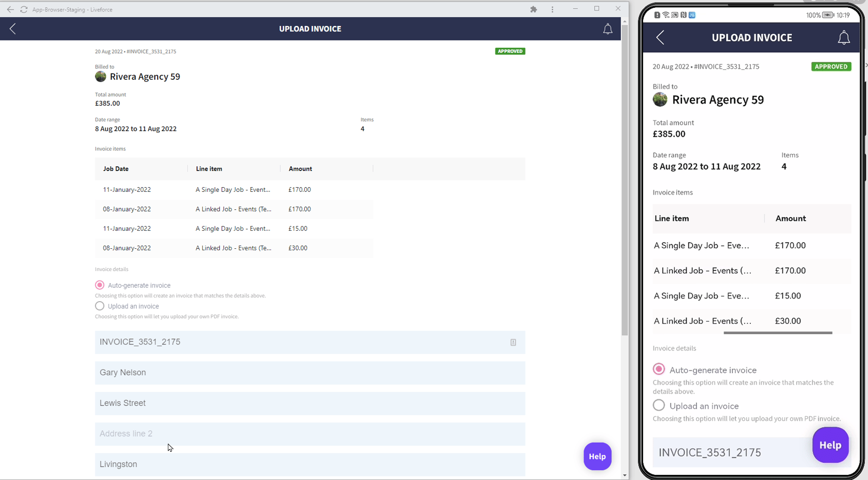Reload the page with refresh icon
The width and height of the screenshot is (868, 480).
pyautogui.click(x=24, y=9)
